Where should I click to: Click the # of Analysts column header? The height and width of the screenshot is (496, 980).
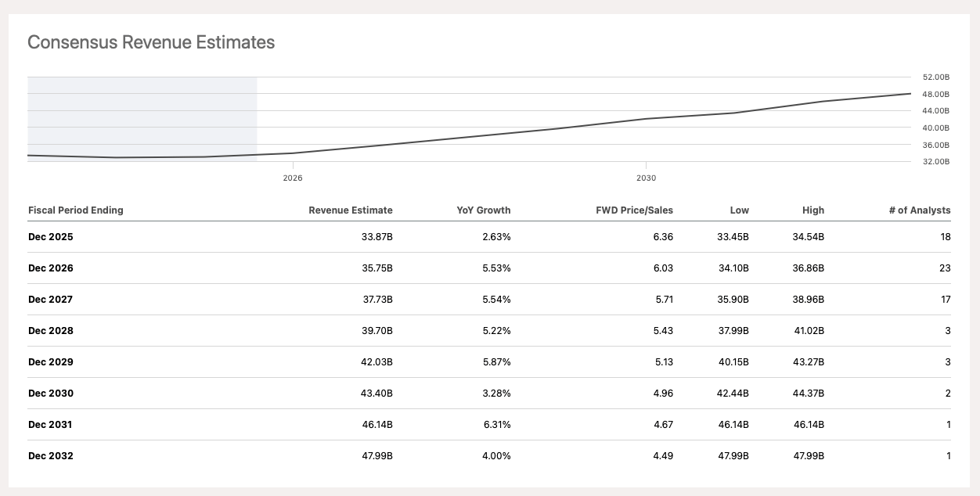tap(920, 210)
